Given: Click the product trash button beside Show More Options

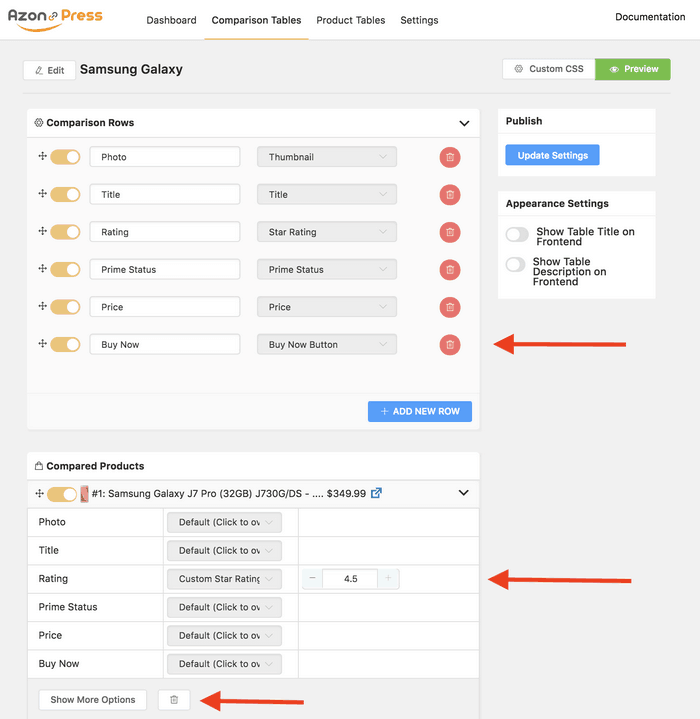Looking at the screenshot, I should tap(174, 700).
